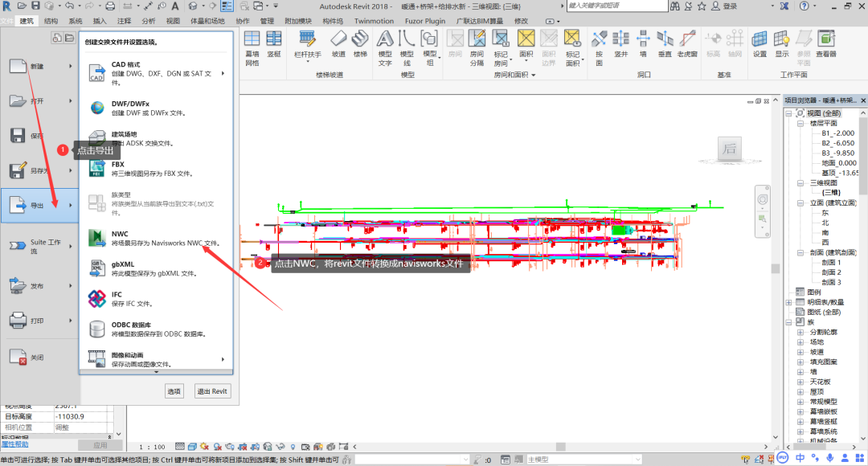Image resolution: width=868 pixels, height=466 pixels.
Task: Expand the CAD 格式 submenu arrow
Action: pos(223,73)
